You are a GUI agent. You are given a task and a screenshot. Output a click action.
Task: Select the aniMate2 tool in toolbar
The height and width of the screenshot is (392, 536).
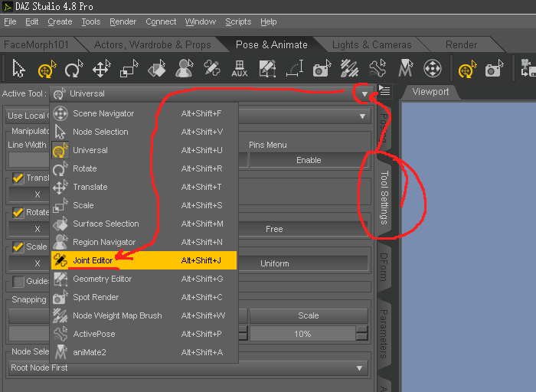click(x=405, y=68)
